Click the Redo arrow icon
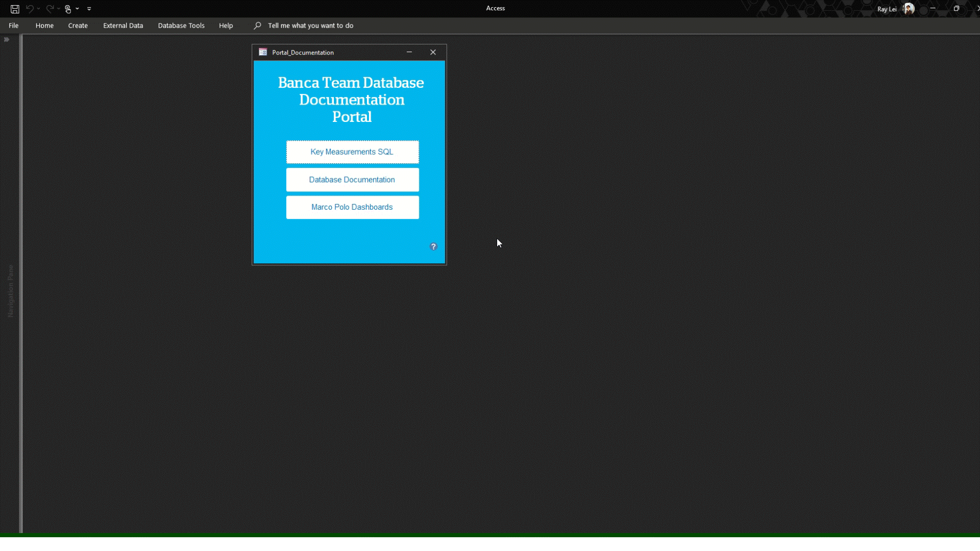 tap(50, 9)
